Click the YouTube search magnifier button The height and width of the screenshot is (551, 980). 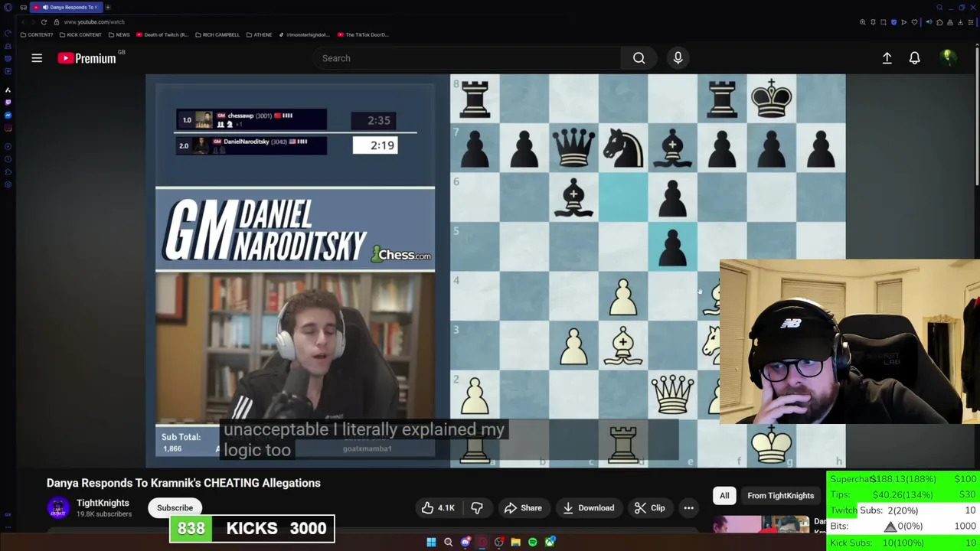tap(639, 58)
